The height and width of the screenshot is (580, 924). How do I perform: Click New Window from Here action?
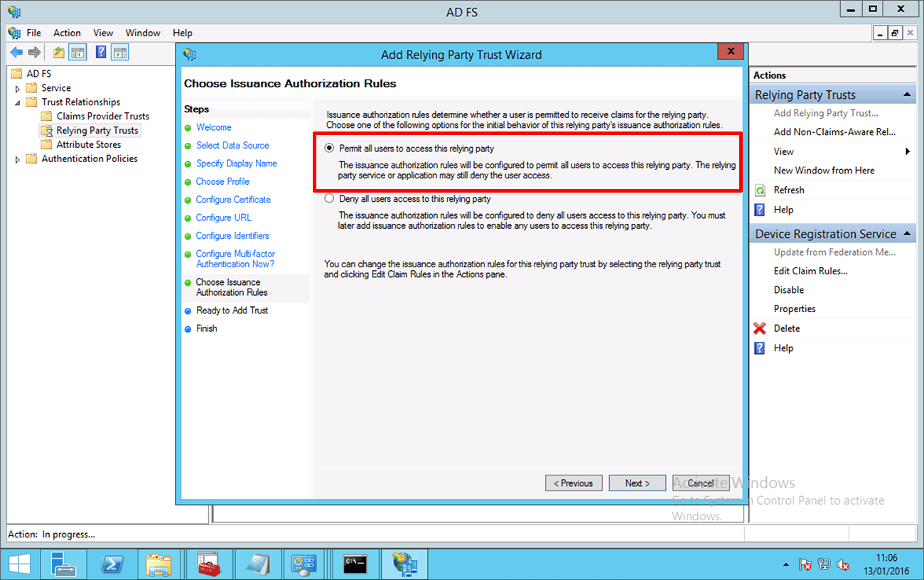point(824,171)
